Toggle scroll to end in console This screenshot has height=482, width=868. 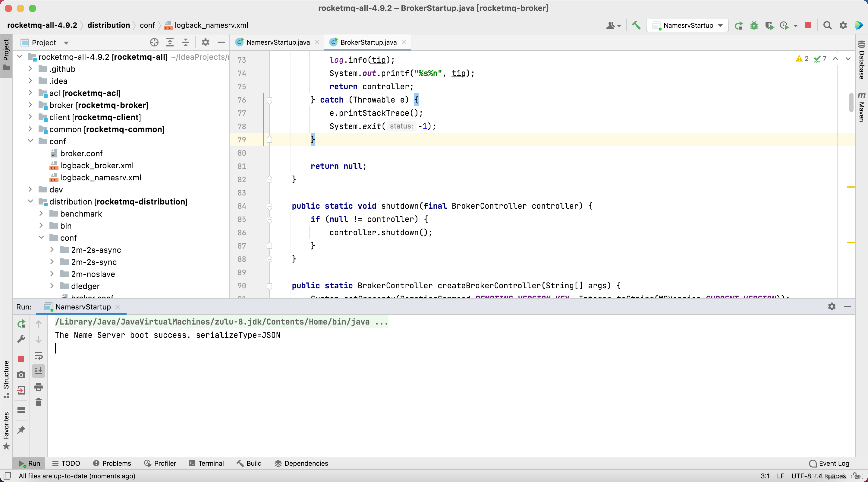point(38,371)
